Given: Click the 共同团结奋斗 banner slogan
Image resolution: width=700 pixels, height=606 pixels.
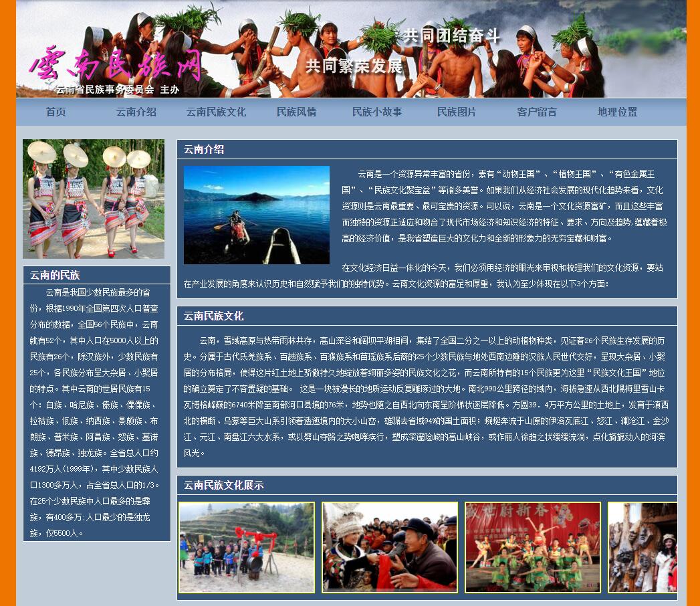Looking at the screenshot, I should pos(451,36).
